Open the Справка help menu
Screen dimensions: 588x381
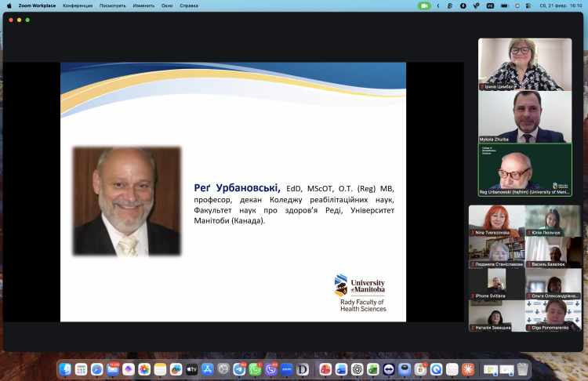click(x=189, y=5)
